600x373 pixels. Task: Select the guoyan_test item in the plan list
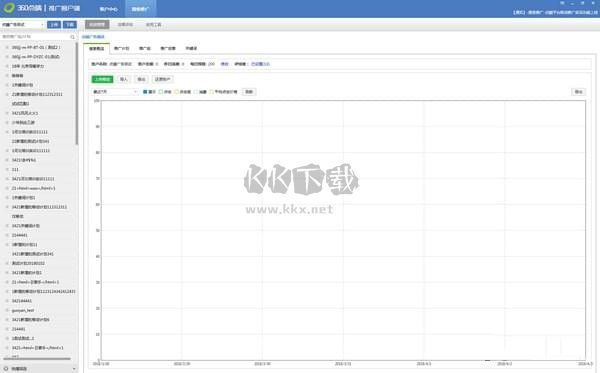coord(23,310)
